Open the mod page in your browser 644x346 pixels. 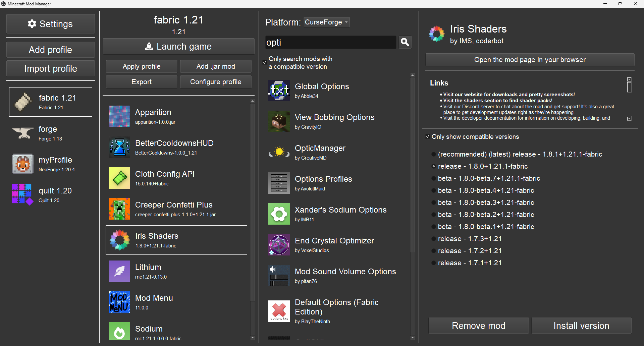click(x=530, y=60)
